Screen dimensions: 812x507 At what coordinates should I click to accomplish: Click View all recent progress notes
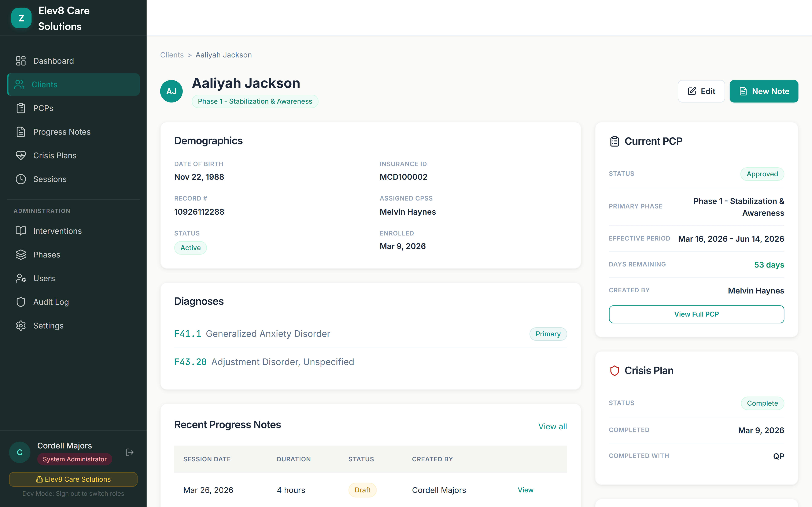(x=552, y=426)
